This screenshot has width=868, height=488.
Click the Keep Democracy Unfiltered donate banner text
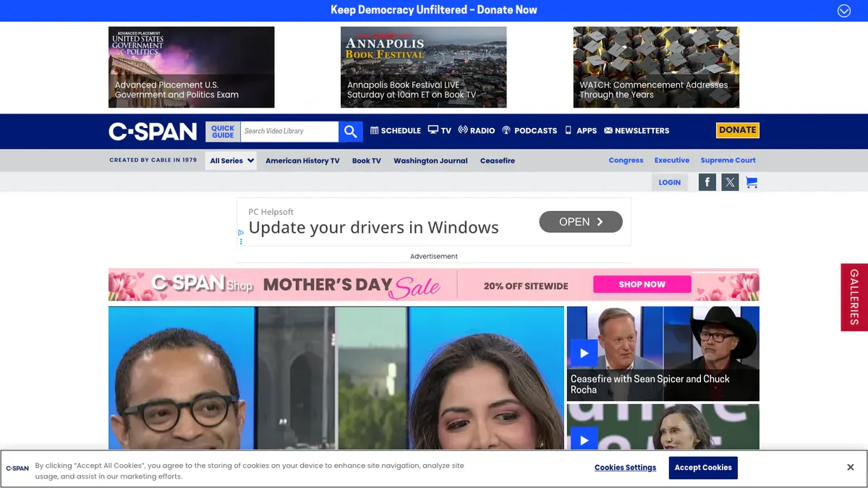[434, 10]
